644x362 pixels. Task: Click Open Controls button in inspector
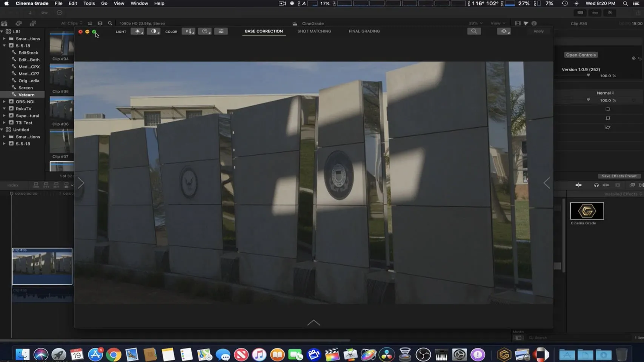click(x=581, y=55)
